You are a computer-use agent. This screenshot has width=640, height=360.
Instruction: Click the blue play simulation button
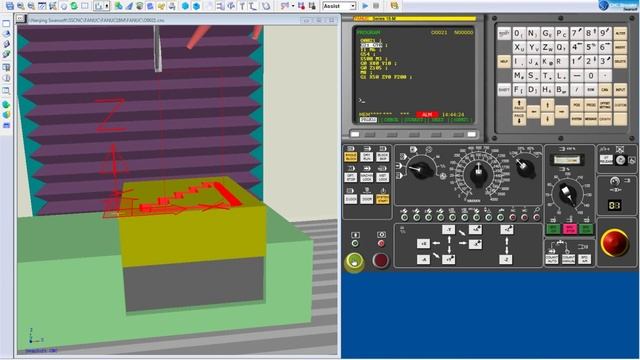pyautogui.click(x=365, y=6)
